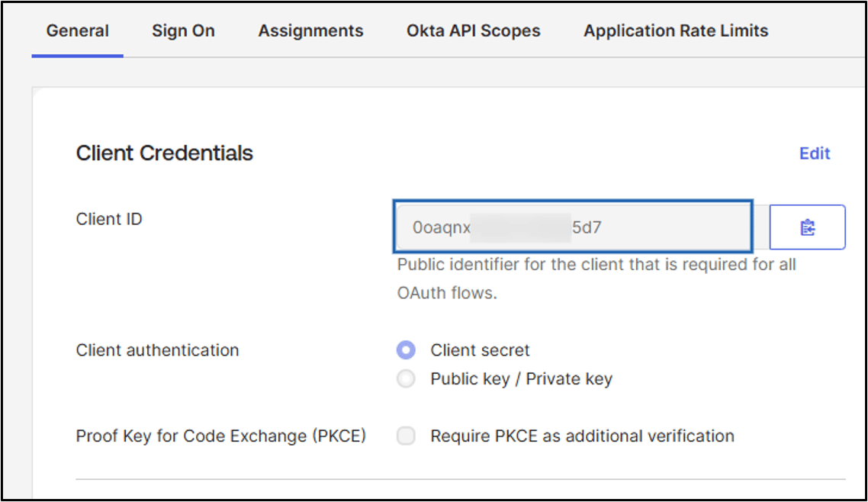Select the Client secret radio option
The image size is (868, 502).
tap(406, 349)
